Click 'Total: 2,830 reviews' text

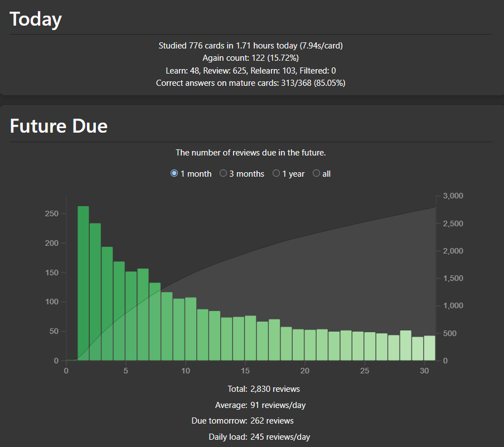pos(264,389)
